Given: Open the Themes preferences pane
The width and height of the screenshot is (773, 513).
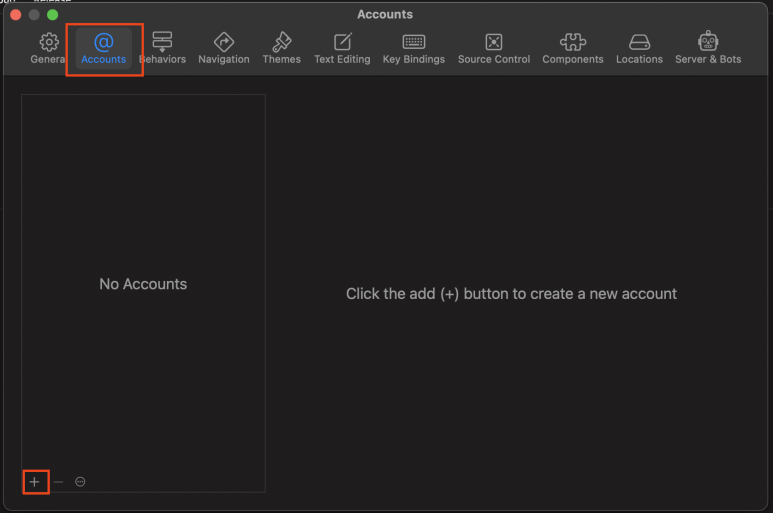Looking at the screenshot, I should tap(281, 48).
